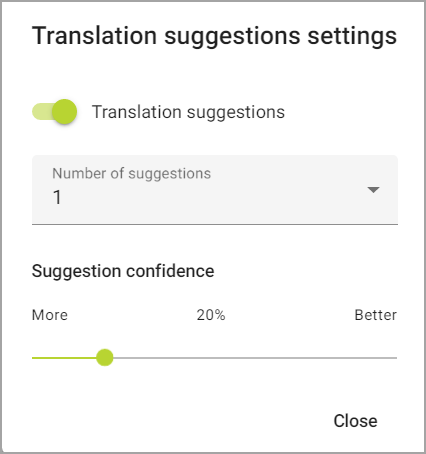This screenshot has width=426, height=454.
Task: Click the green filled portion of slider
Action: click(x=64, y=358)
